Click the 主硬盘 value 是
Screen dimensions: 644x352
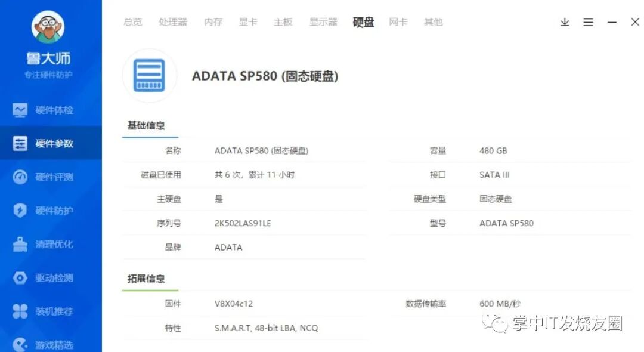(218, 199)
